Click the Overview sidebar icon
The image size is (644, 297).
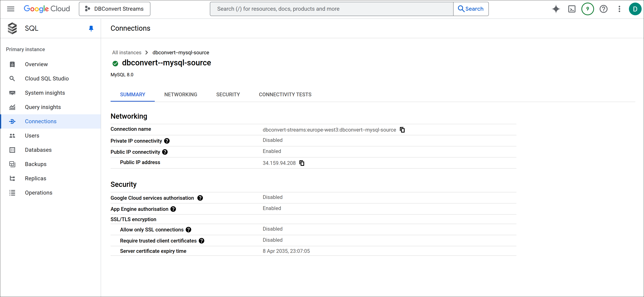pyautogui.click(x=12, y=64)
